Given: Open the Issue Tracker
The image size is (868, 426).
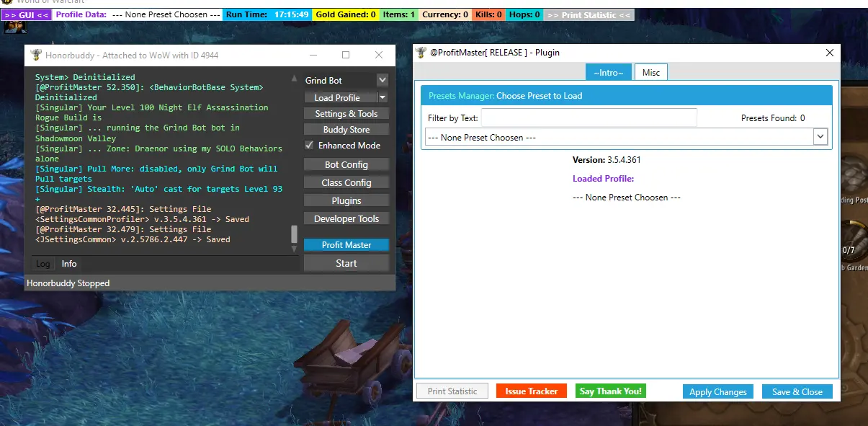Looking at the screenshot, I should pyautogui.click(x=532, y=391).
